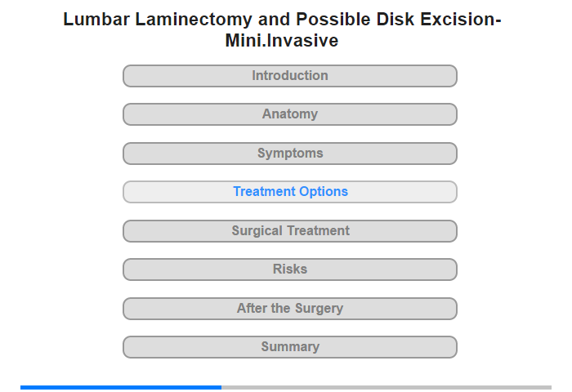This screenshot has width=572, height=392.
Task: Click the Lumbar Laminectomy page title
Action: pyautogui.click(x=282, y=30)
